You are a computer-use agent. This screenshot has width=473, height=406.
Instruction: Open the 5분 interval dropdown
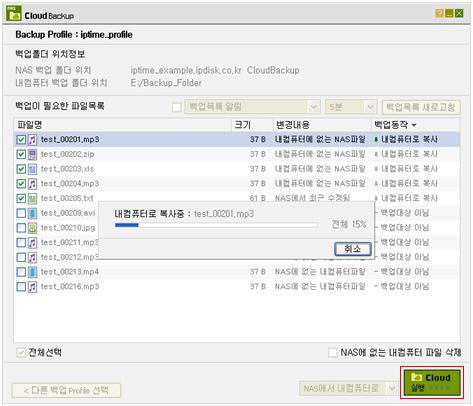(351, 107)
